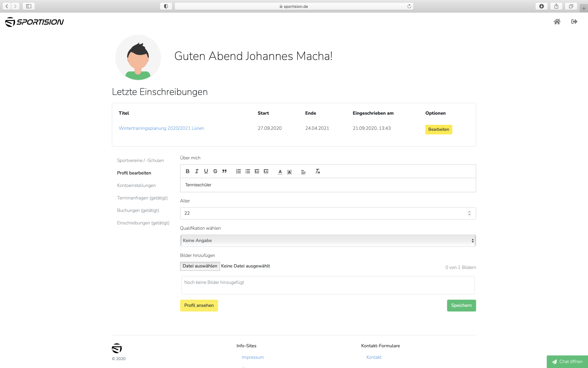Go to home via house icon

tap(557, 22)
